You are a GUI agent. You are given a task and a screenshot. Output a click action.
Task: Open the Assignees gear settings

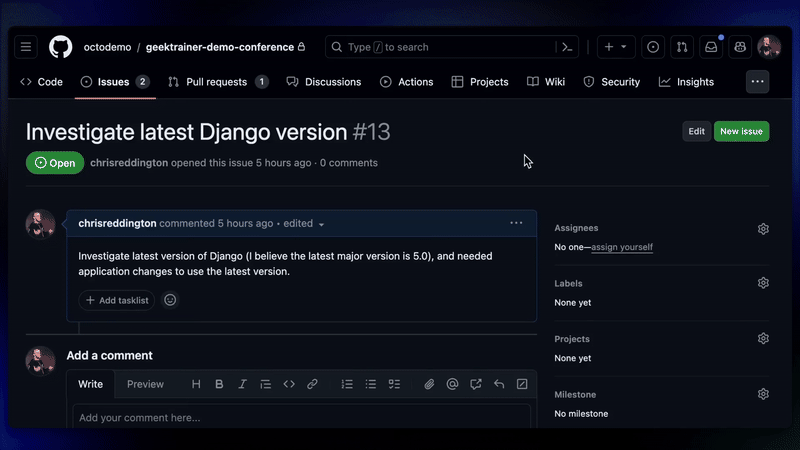(x=763, y=228)
